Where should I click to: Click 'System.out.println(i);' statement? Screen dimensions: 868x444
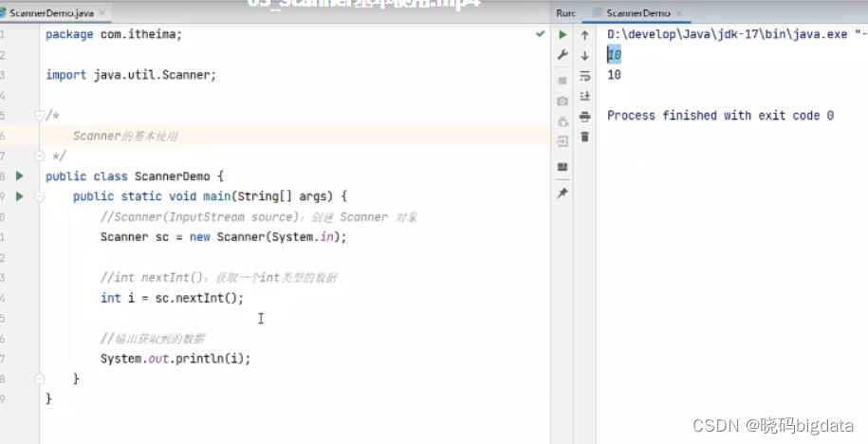[x=175, y=359]
